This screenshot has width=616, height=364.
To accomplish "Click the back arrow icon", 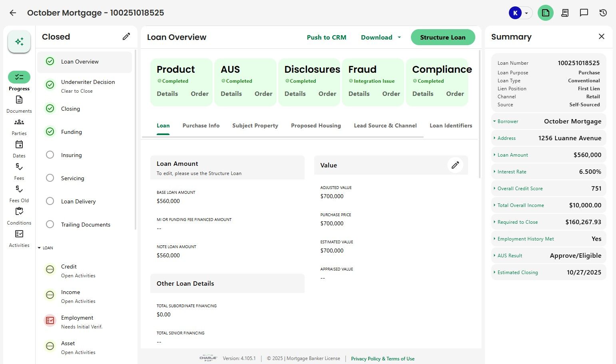I will (13, 13).
